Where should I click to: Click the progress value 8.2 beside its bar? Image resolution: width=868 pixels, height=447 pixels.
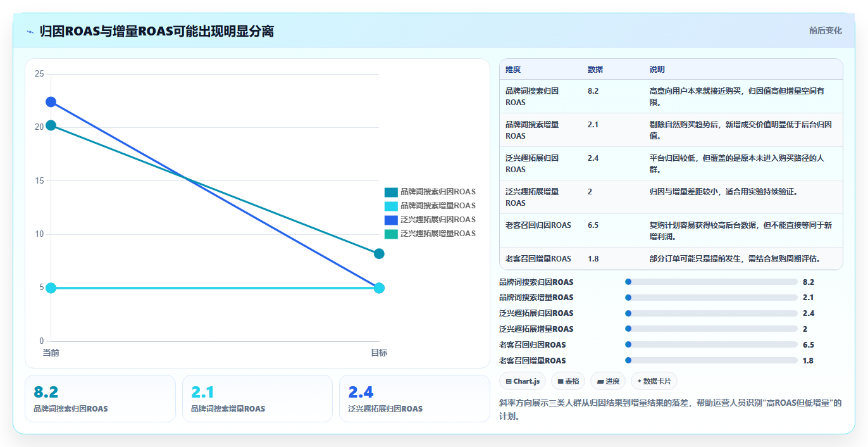coord(809,282)
